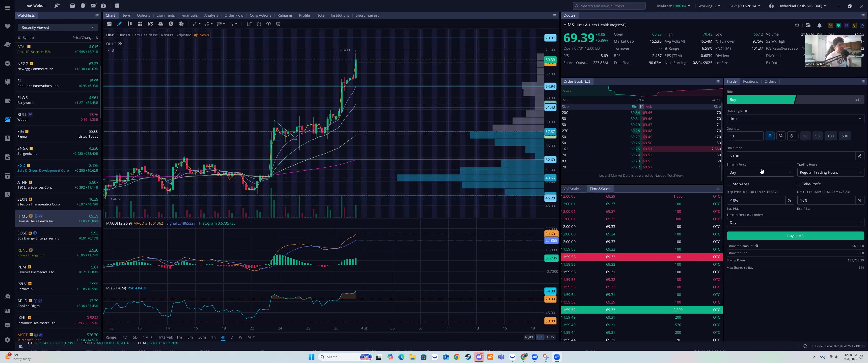Screen dimensions: 868x363
Task: Open the settings gear in left sidebar
Action: point(7,340)
